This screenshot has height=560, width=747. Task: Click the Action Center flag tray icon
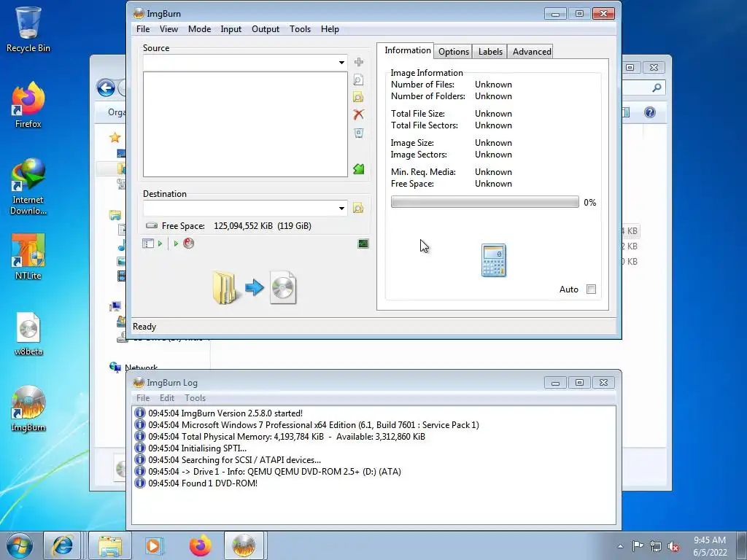tap(638, 545)
